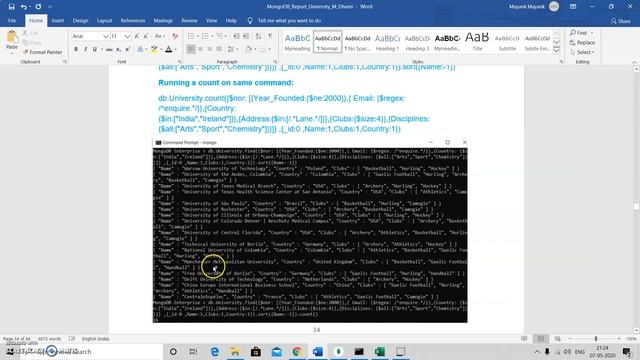Justify the paragraph text
This screenshot has width=640, height=360.
click(x=219, y=49)
